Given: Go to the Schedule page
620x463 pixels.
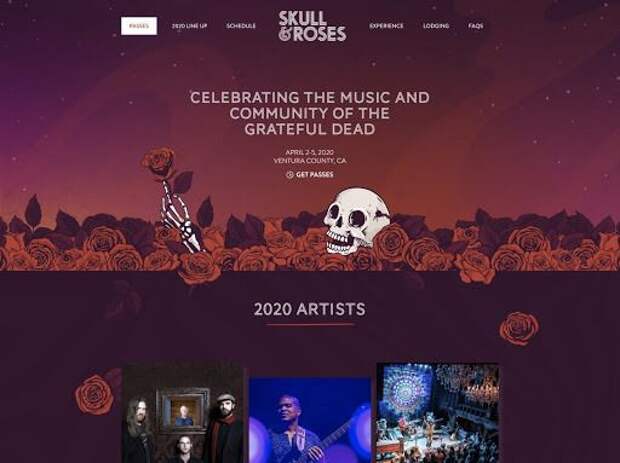Looking at the screenshot, I should (x=241, y=26).
